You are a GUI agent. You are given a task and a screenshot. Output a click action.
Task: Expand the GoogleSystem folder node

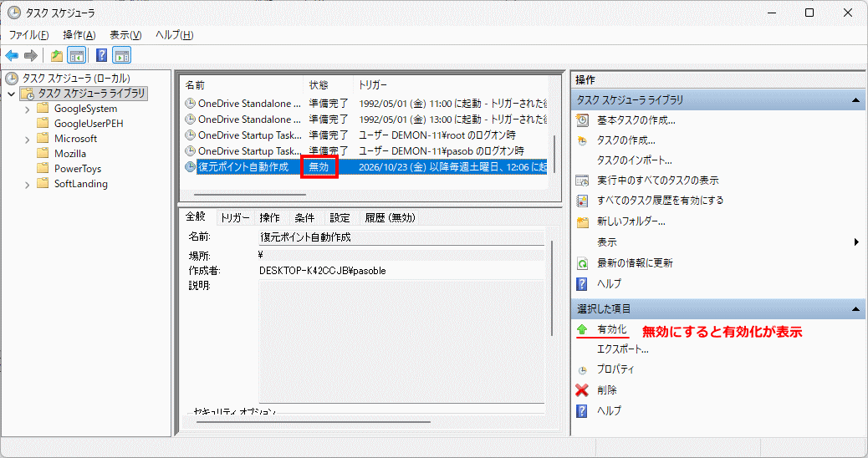coord(27,109)
